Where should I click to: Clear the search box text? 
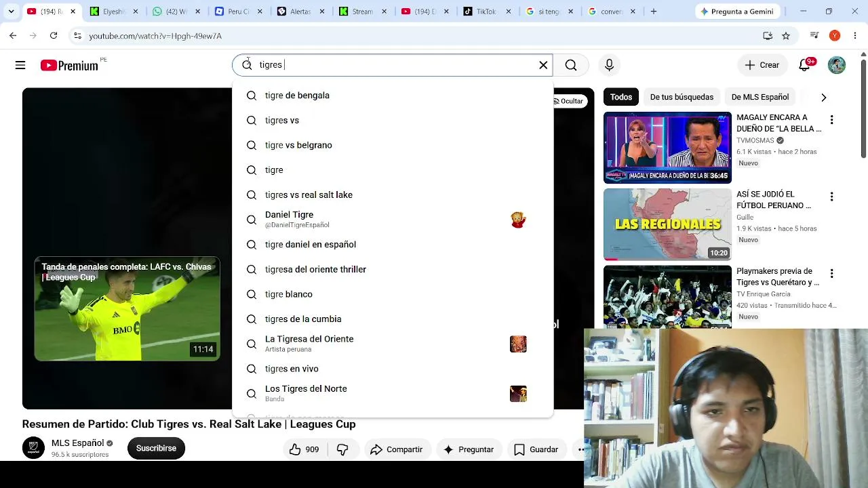[543, 65]
